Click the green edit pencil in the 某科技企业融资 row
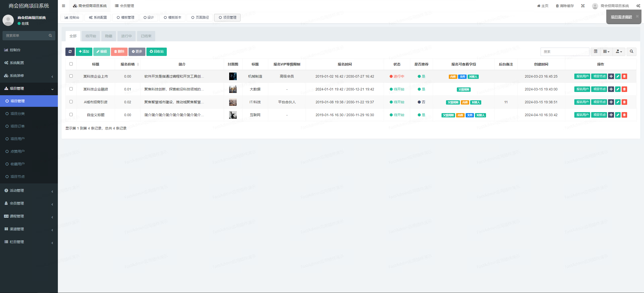644x293 pixels. (x=618, y=89)
